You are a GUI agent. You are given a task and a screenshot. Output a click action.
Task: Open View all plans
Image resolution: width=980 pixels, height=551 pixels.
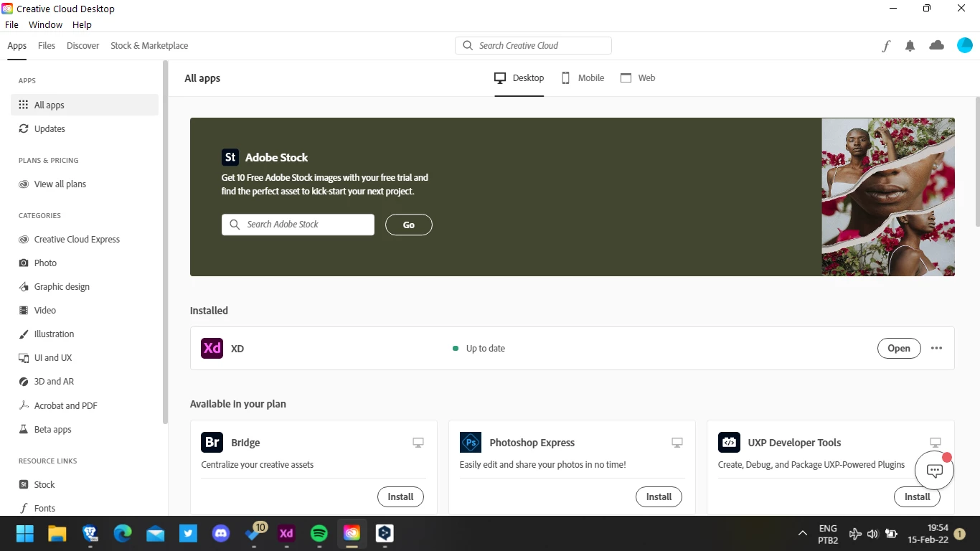pos(85,184)
